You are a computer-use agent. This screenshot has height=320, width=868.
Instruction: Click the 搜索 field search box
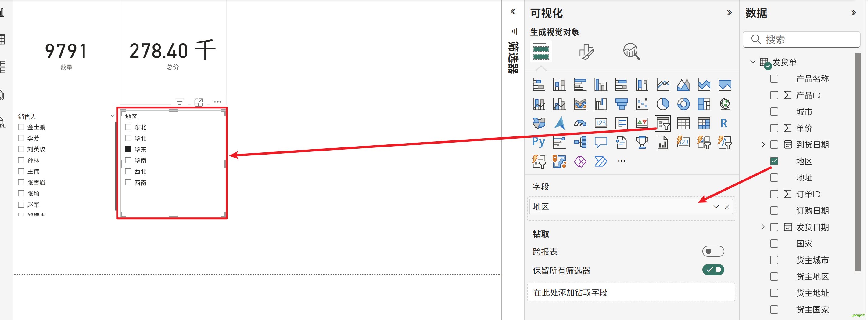805,39
